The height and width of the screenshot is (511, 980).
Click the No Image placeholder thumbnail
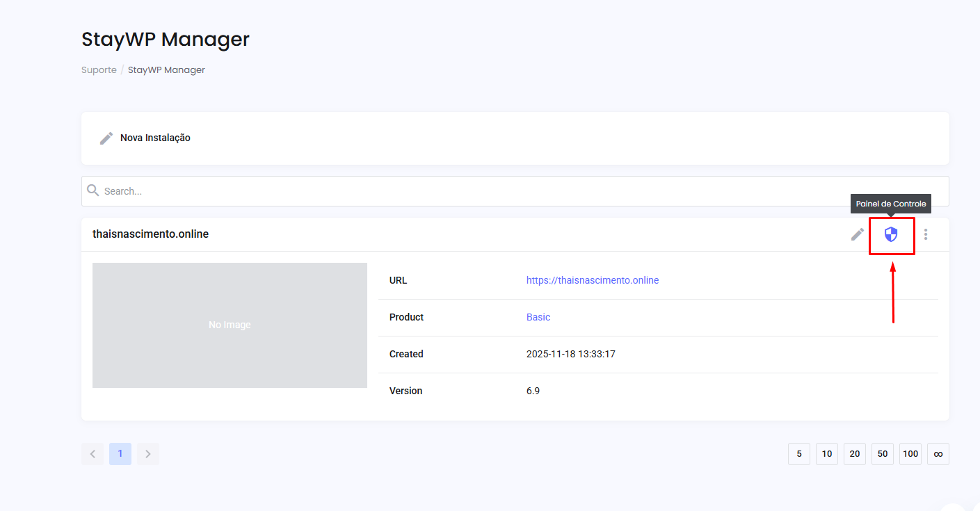230,324
